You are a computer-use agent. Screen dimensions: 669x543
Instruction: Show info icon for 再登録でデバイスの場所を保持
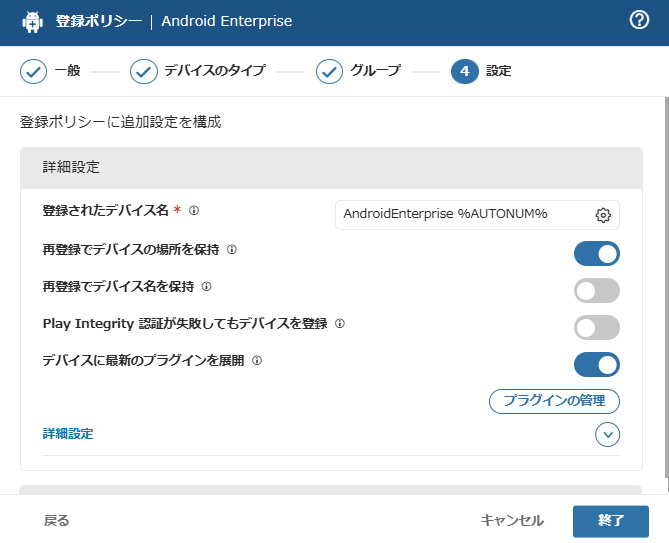[232, 250]
